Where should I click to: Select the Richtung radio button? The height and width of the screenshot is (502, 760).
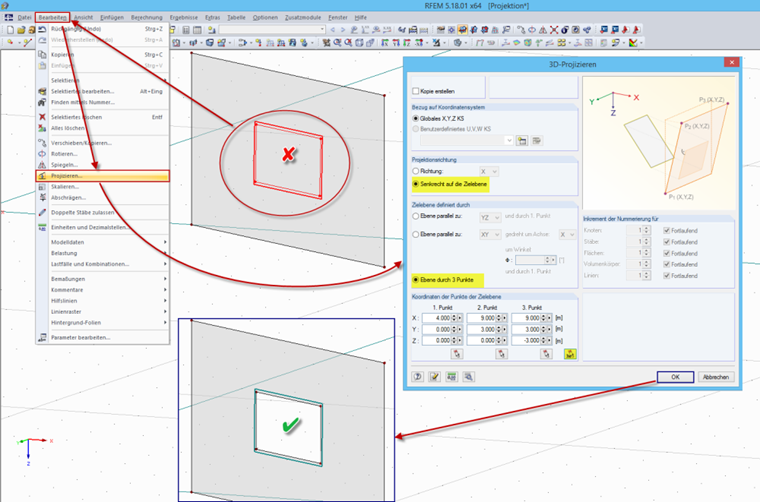415,171
